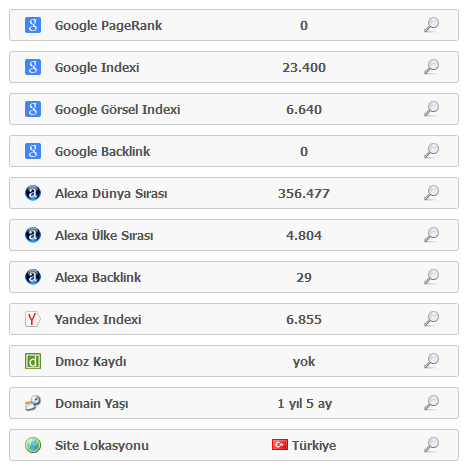The height and width of the screenshot is (469, 472).
Task: Open magnifier for Google Indexi row
Action: (x=432, y=67)
